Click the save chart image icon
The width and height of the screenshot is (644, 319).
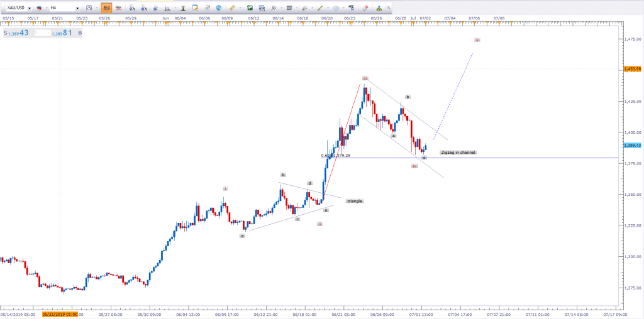coord(250,8)
